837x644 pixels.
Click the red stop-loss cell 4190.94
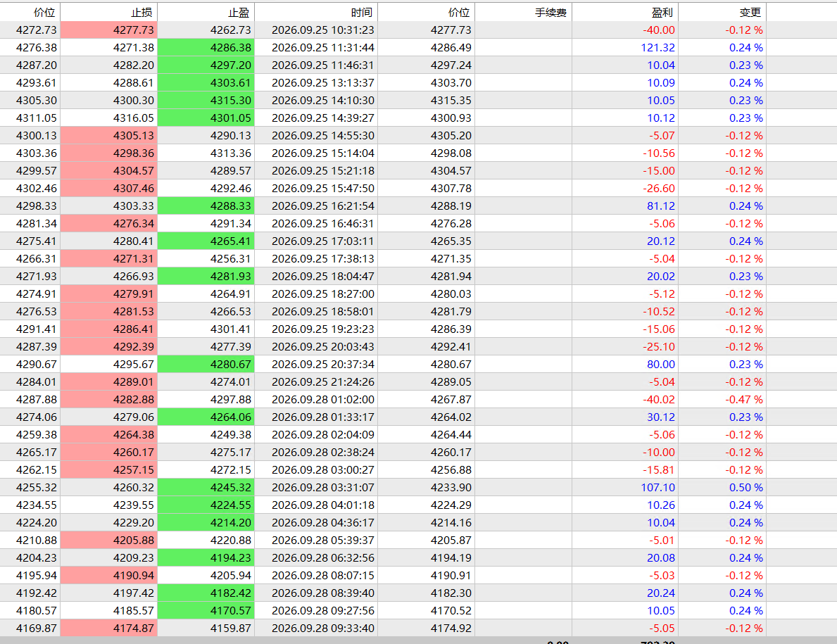109,576
